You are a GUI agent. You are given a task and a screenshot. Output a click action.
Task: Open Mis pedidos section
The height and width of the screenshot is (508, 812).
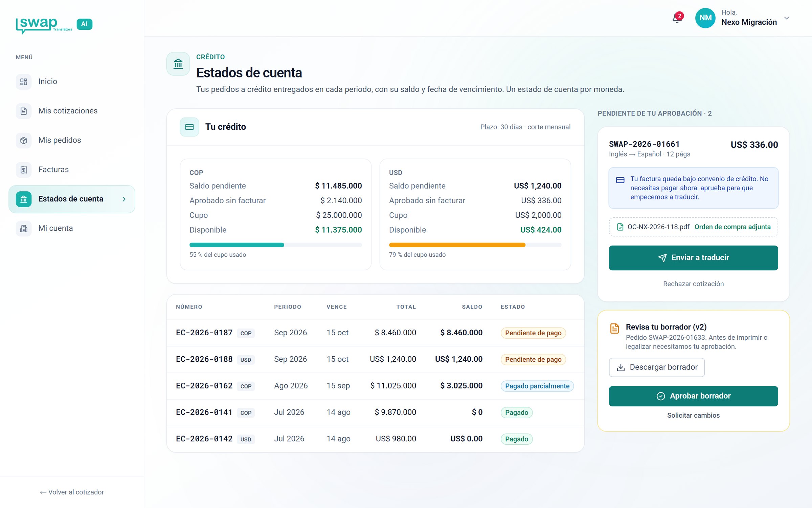click(72, 140)
